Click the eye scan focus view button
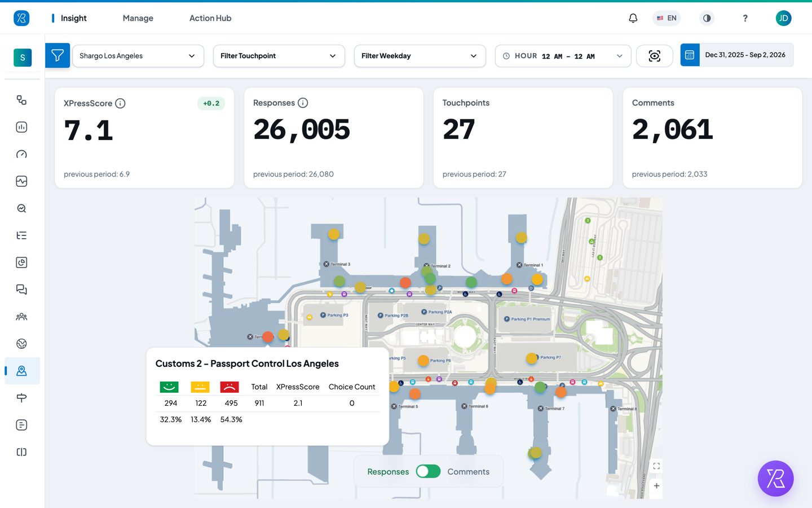Screen dimensions: 812x508 point(654,56)
